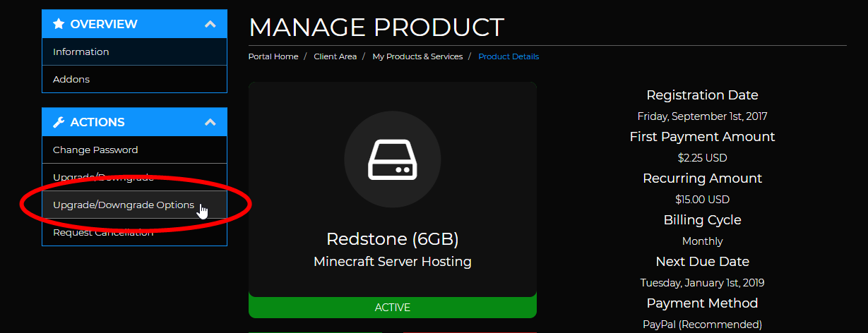Image resolution: width=868 pixels, height=333 pixels.
Task: Click the Redstone (6GB) product name
Action: pos(392,239)
